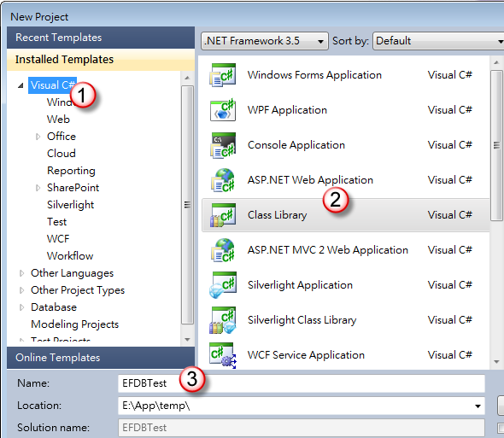The image size is (504, 438).
Task: Pick the Console Application template icon
Action: click(x=223, y=145)
